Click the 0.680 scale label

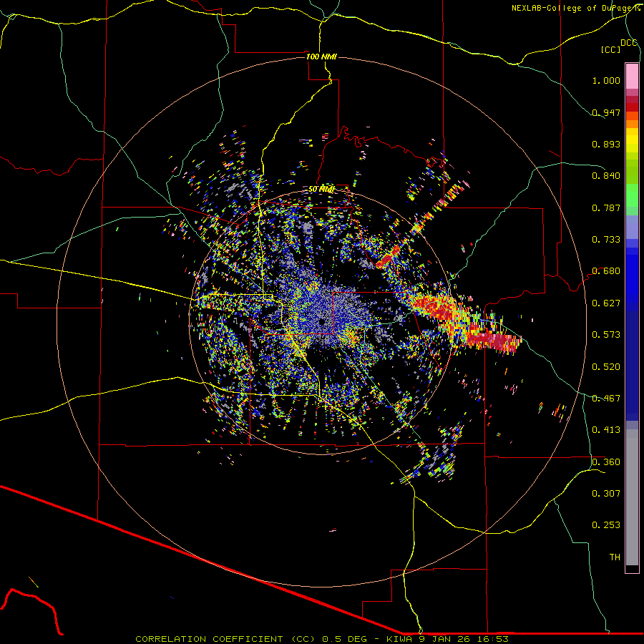[606, 271]
